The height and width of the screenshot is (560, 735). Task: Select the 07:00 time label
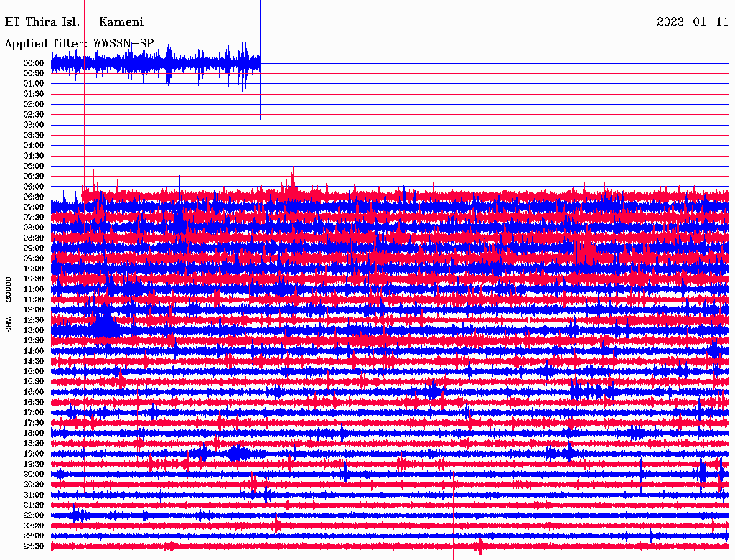(x=34, y=207)
